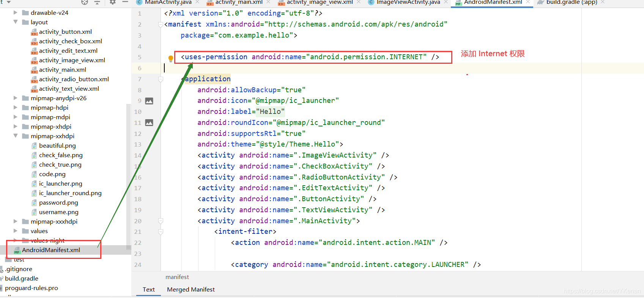Expand the drawable-v24 folder

[16, 13]
